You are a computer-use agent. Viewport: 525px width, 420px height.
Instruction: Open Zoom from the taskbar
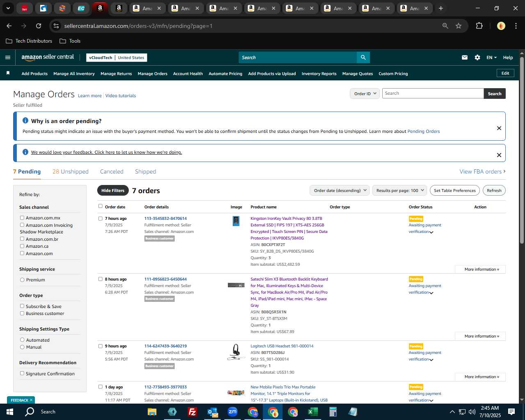tap(233, 412)
